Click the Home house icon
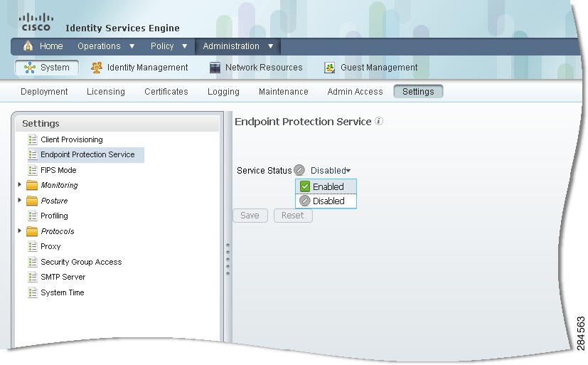The image size is (588, 365). (28, 46)
